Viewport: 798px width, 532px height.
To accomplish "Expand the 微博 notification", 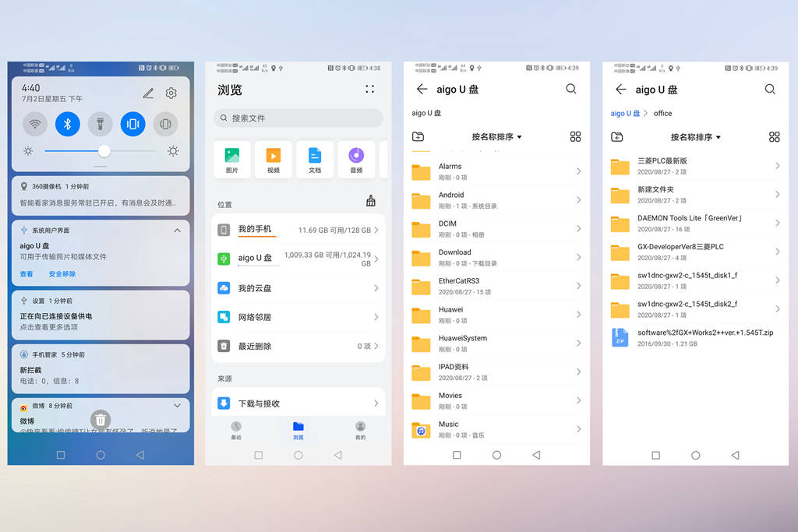I will click(177, 406).
